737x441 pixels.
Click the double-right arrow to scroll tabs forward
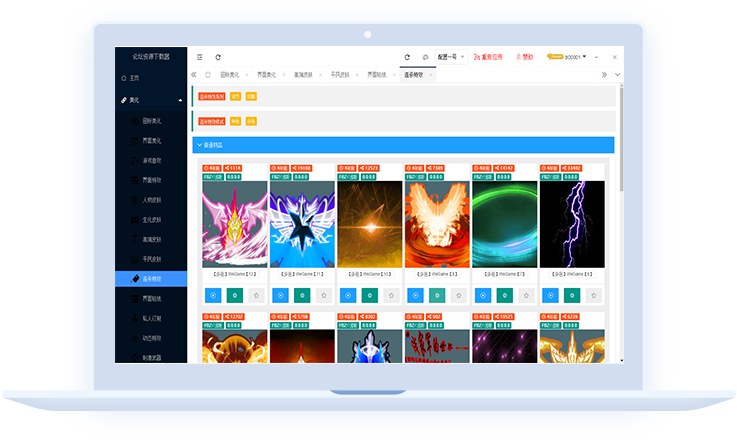pos(604,74)
